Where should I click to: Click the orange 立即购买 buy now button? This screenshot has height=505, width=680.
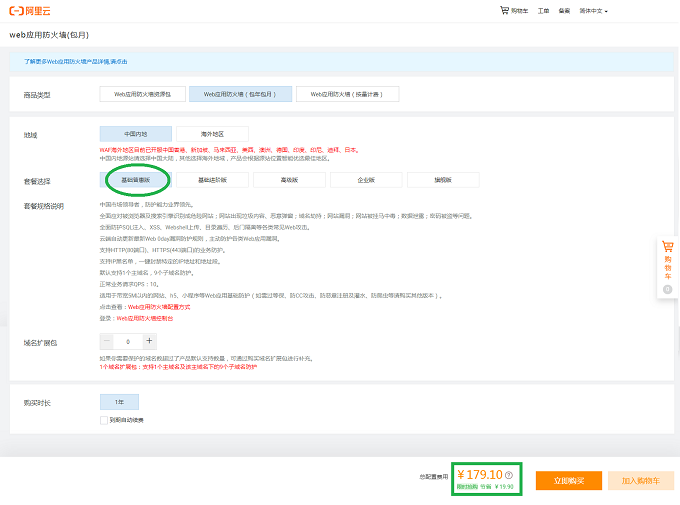[569, 481]
